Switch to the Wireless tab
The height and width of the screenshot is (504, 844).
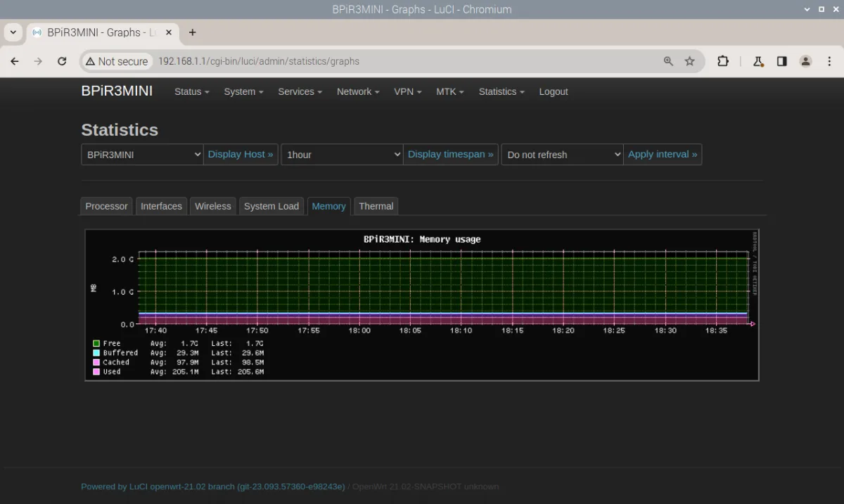pyautogui.click(x=213, y=206)
